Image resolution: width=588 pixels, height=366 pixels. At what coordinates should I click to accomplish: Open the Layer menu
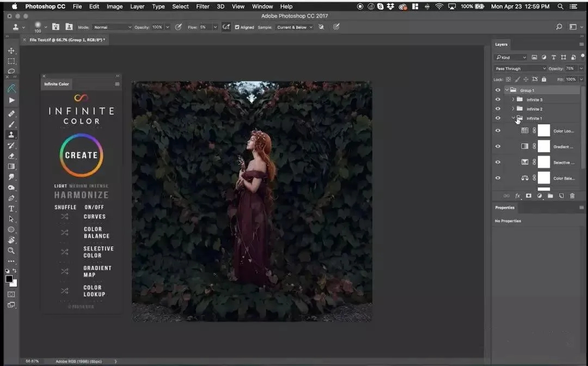point(137,7)
